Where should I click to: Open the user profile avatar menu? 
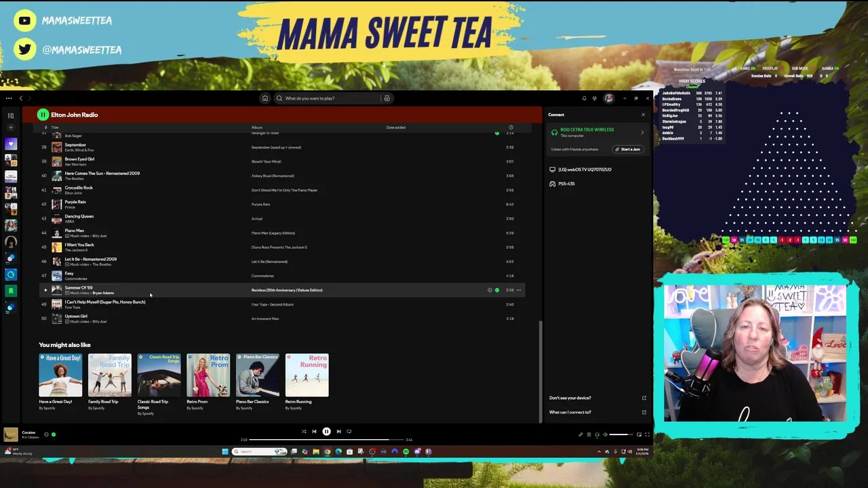pos(609,98)
